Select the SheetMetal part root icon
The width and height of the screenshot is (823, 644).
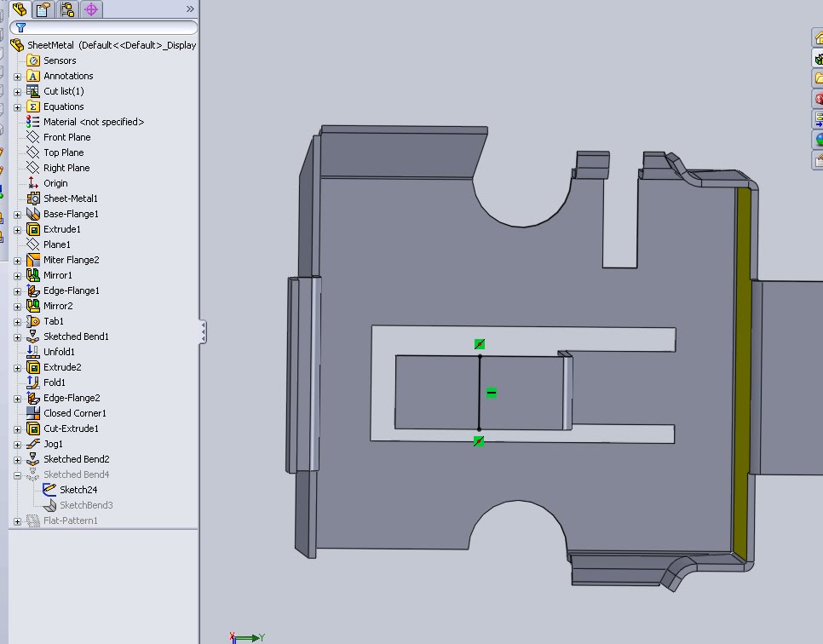(x=17, y=45)
